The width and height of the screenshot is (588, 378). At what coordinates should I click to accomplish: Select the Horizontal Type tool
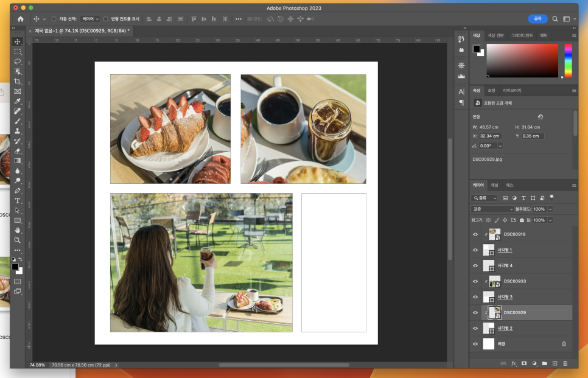click(17, 201)
